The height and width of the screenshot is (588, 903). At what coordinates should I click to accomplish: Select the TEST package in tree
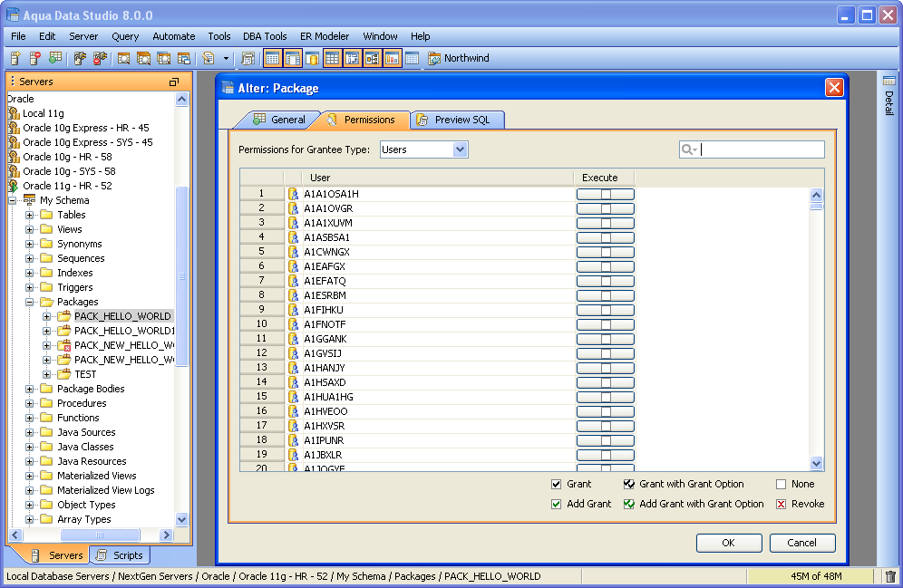pyautogui.click(x=85, y=374)
